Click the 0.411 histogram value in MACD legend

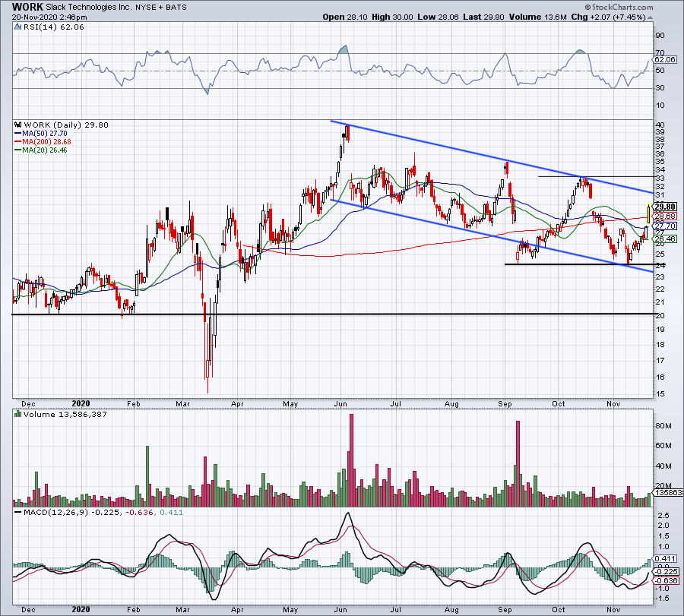pyautogui.click(x=172, y=512)
